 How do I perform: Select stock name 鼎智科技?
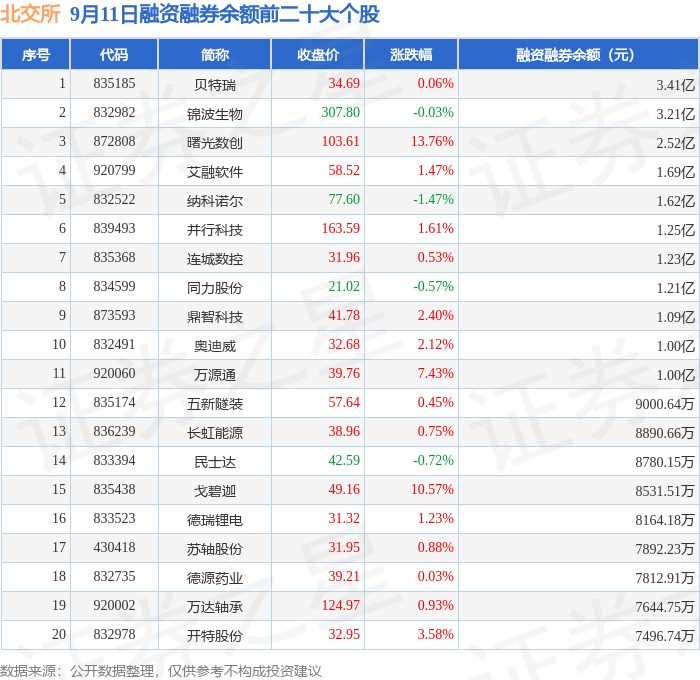point(215,317)
